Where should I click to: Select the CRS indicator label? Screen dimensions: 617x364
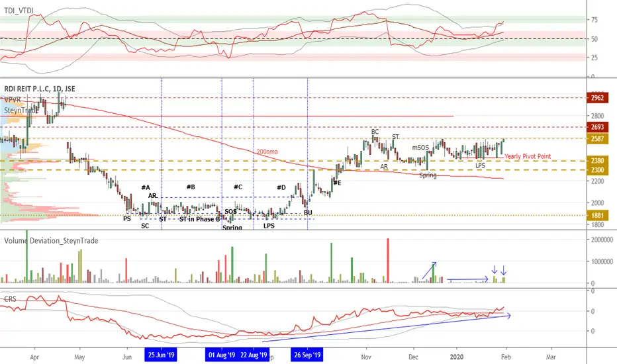(x=10, y=299)
